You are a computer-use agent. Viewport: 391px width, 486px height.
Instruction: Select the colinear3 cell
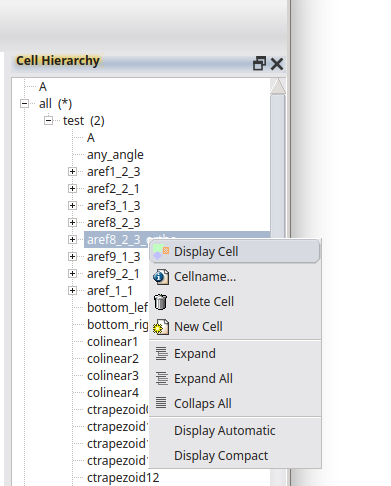pos(113,376)
